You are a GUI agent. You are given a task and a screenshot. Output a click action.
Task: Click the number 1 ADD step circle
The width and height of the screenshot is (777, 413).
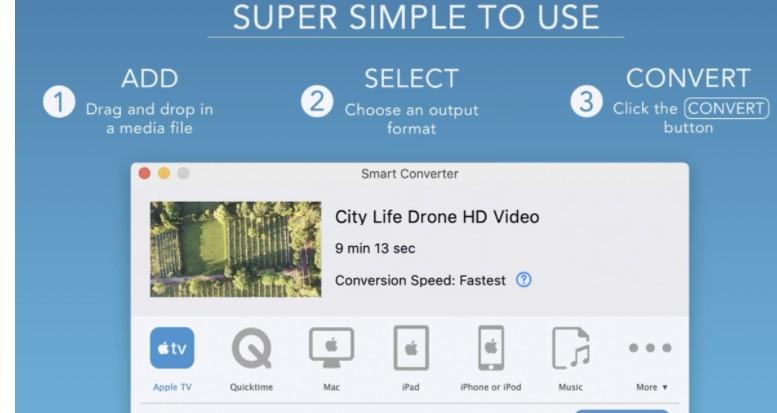tap(59, 103)
